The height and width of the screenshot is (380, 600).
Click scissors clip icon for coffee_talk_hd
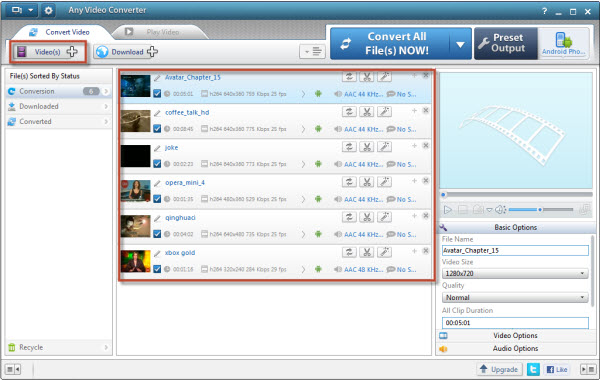pos(367,112)
